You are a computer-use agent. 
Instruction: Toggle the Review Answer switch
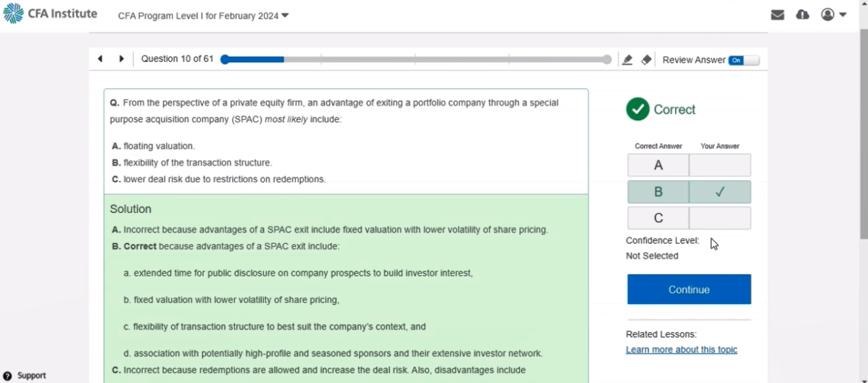[x=744, y=60]
